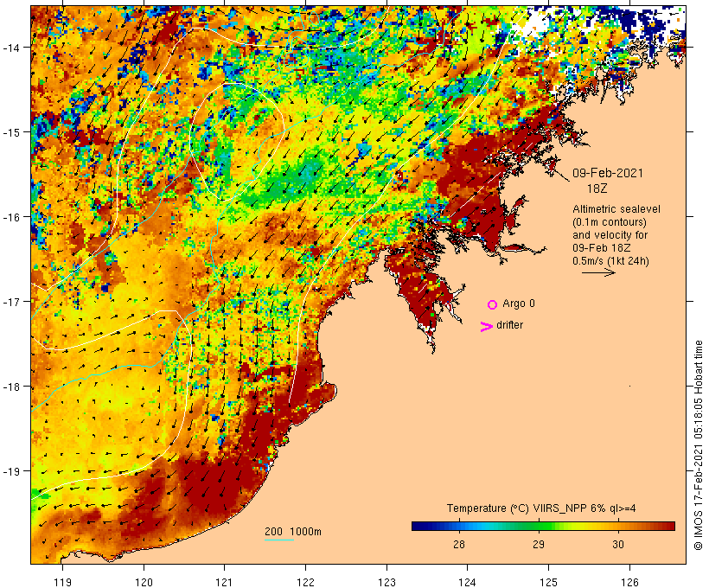Viewport: 709px width, 588px height.
Task: Click the 'drifter' label
Action: click(509, 325)
